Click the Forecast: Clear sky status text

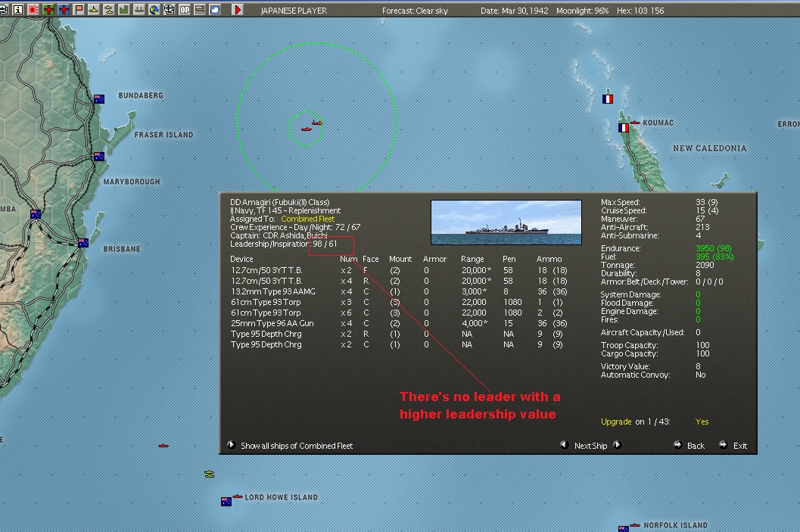coord(415,10)
